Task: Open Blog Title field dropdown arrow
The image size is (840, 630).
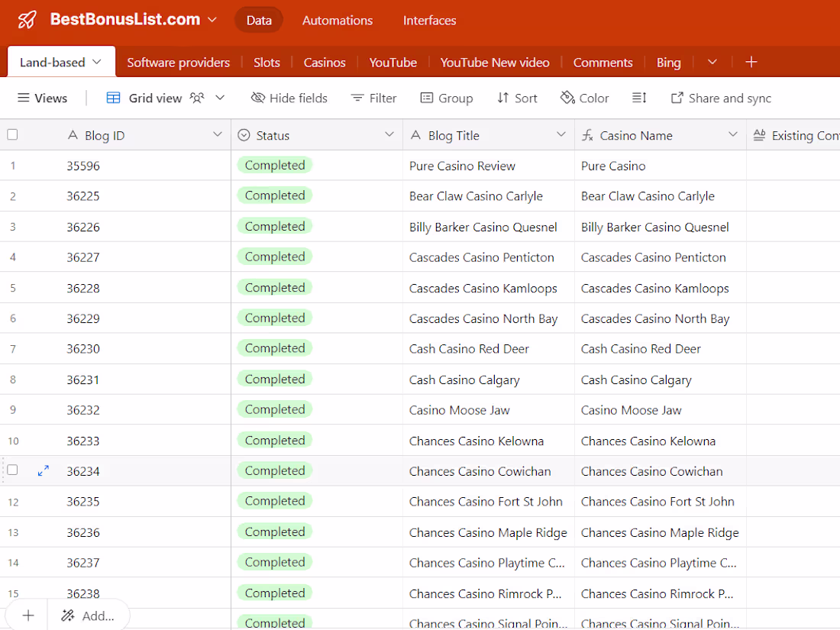Action: coord(561,134)
